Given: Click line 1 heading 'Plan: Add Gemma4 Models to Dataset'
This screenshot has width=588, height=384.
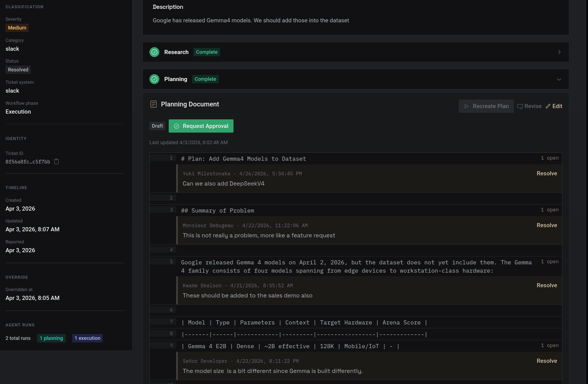Looking at the screenshot, I should 244,159.
